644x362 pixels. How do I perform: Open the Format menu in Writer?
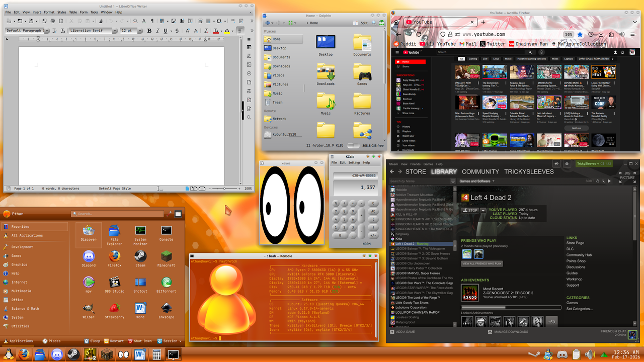49,12
